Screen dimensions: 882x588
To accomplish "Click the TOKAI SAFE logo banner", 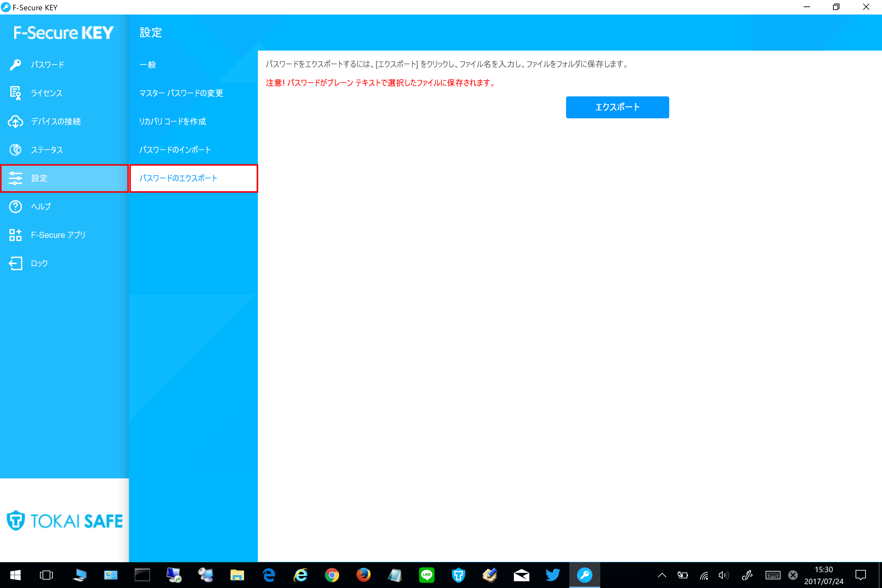I will point(64,521).
